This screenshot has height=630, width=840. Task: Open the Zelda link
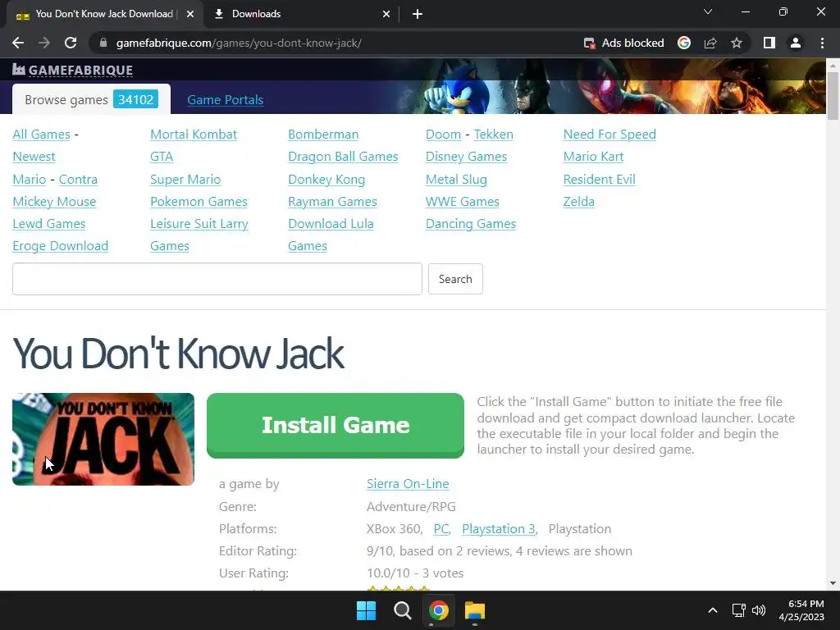(x=578, y=202)
